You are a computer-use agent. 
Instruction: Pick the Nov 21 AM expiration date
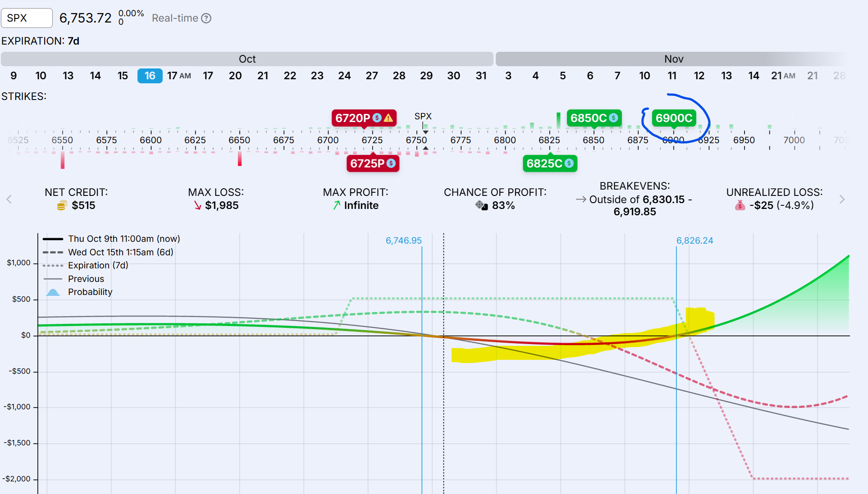(x=783, y=76)
